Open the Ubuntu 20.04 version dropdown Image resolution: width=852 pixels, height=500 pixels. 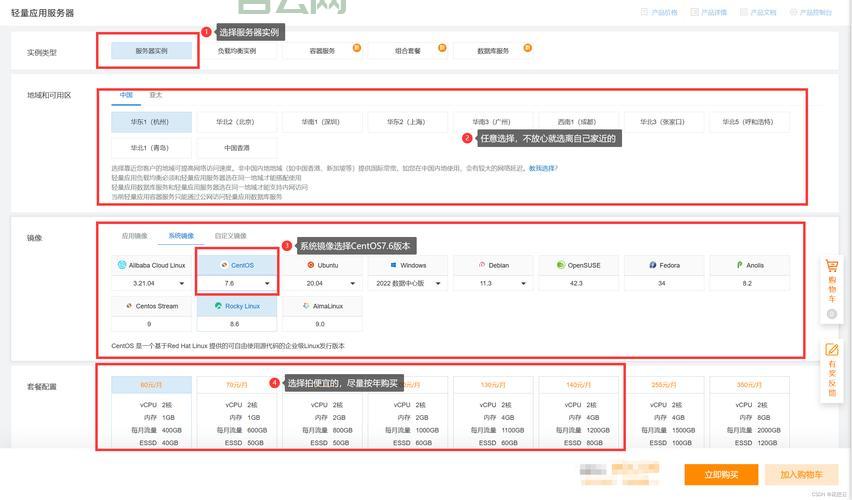[322, 283]
